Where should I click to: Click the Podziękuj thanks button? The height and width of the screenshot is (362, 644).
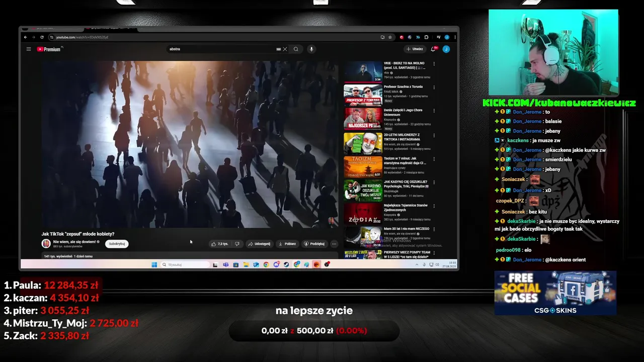(314, 244)
